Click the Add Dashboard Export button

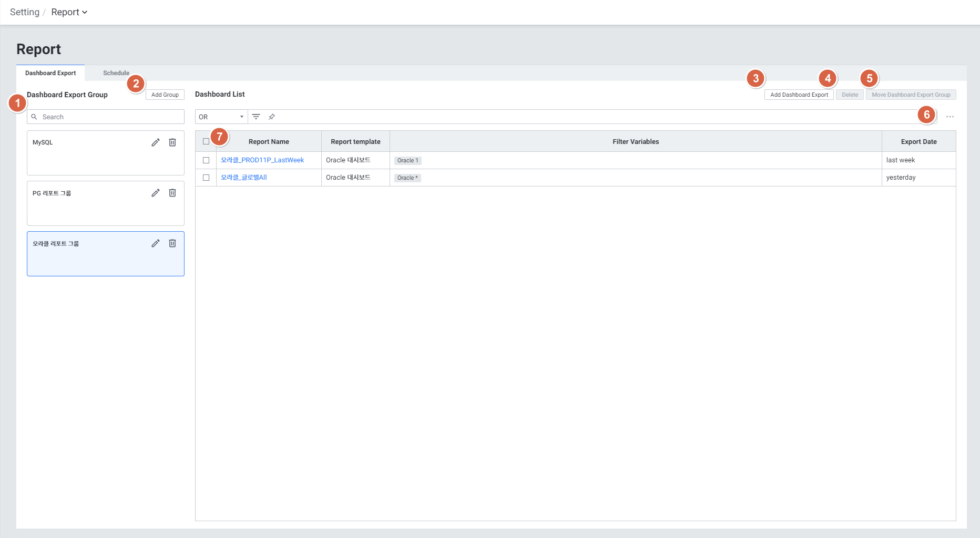(x=799, y=95)
